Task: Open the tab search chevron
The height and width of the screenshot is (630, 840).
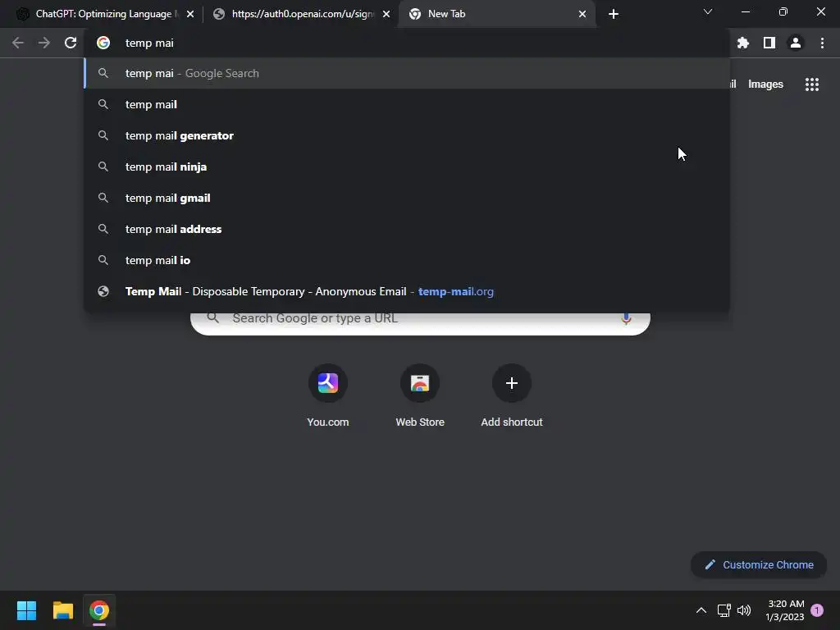Action: (708, 11)
